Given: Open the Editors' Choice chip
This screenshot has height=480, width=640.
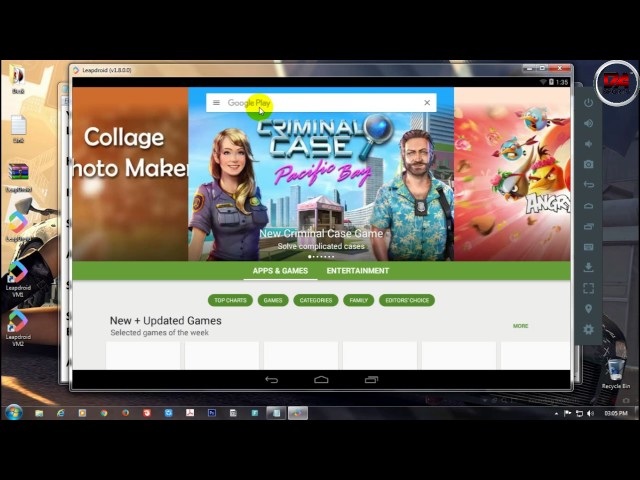Looking at the screenshot, I should pyautogui.click(x=407, y=300).
